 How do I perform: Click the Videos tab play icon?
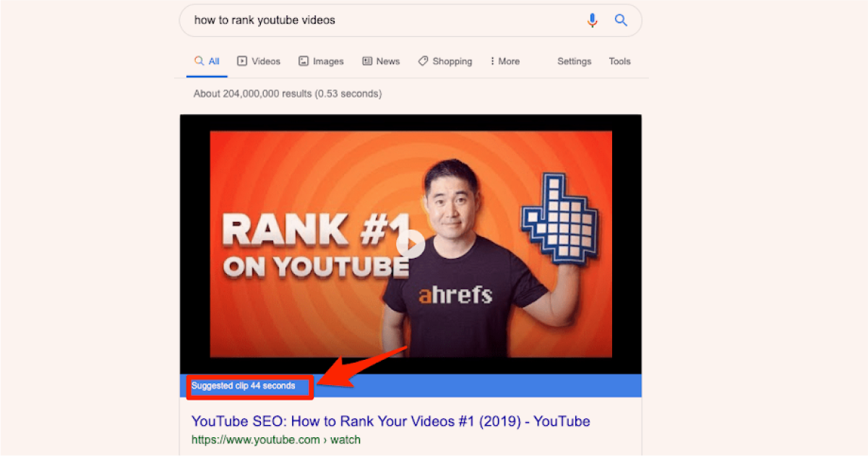click(242, 61)
